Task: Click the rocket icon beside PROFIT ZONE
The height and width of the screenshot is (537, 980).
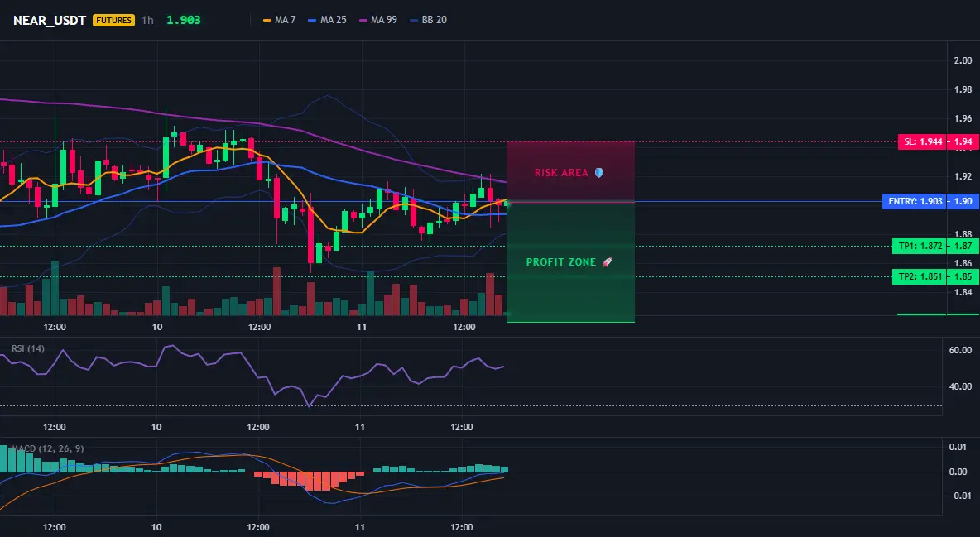Action: tap(607, 262)
